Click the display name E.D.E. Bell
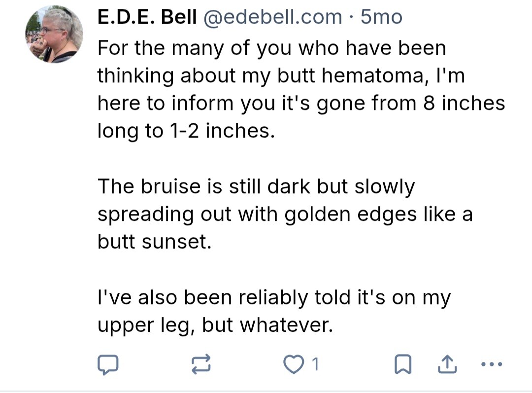The height and width of the screenshot is (393, 532). [x=147, y=17]
